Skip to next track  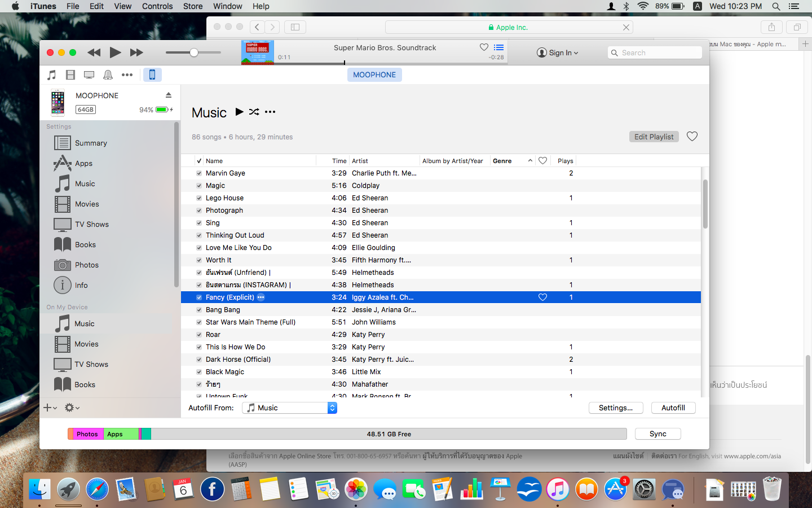tap(136, 52)
